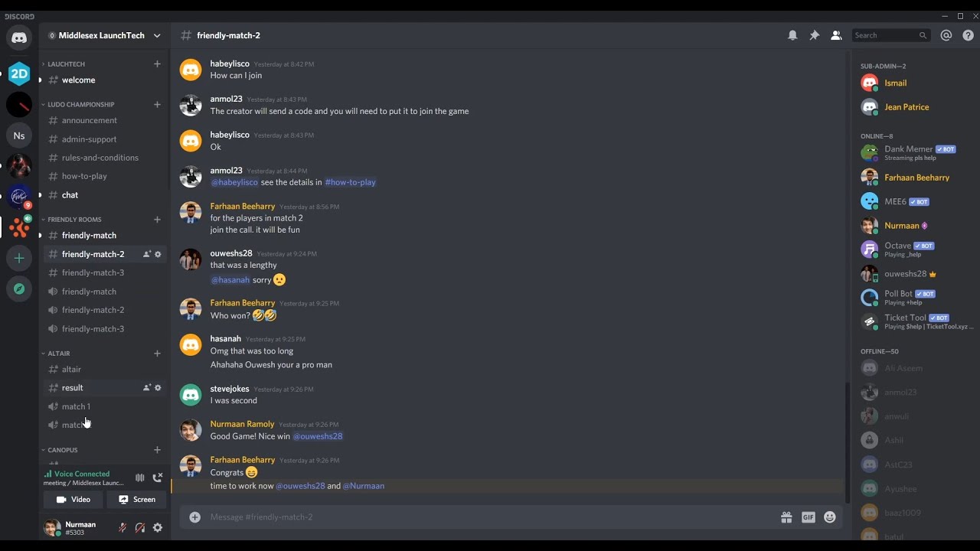
Task: Open the GIF picker
Action: 808,517
